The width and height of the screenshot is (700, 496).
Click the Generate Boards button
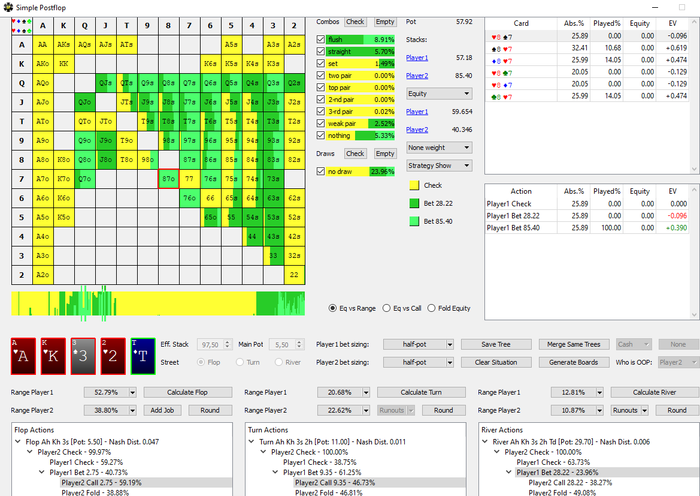[574, 362]
